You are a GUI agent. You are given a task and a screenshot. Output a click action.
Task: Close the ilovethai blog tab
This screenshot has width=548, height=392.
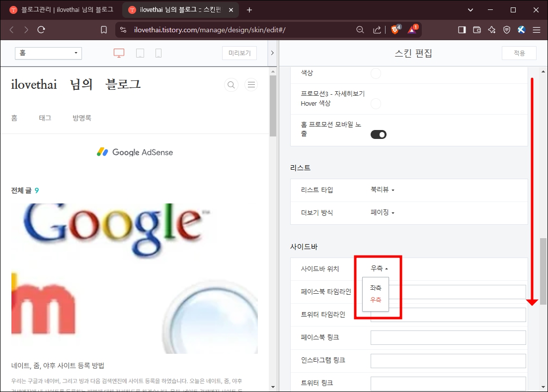click(231, 10)
